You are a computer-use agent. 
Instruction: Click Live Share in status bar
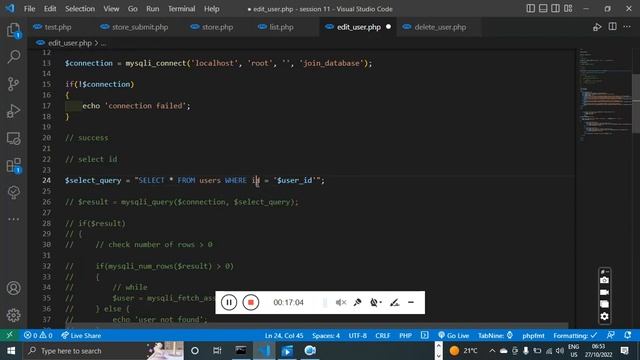pyautogui.click(x=81, y=335)
